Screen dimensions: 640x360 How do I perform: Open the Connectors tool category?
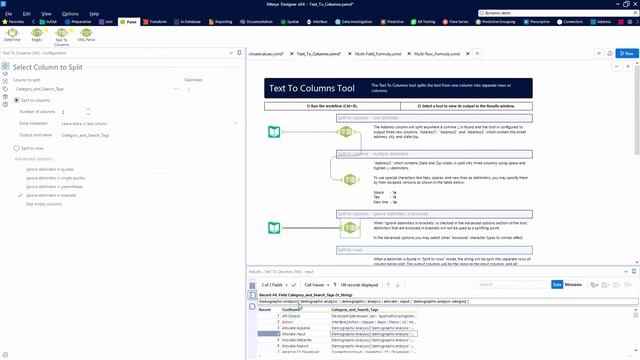(x=570, y=22)
